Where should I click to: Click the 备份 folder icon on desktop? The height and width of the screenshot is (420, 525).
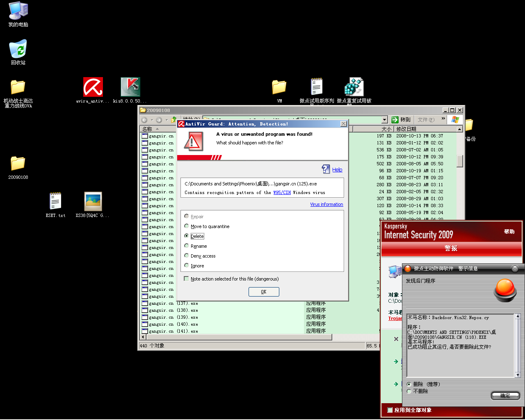(469, 125)
